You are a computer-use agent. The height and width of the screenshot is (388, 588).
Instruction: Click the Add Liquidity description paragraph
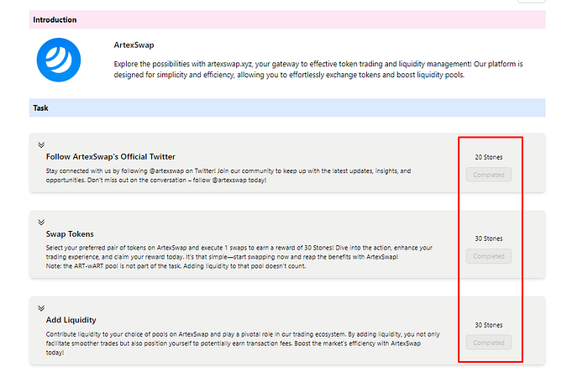tap(243, 343)
